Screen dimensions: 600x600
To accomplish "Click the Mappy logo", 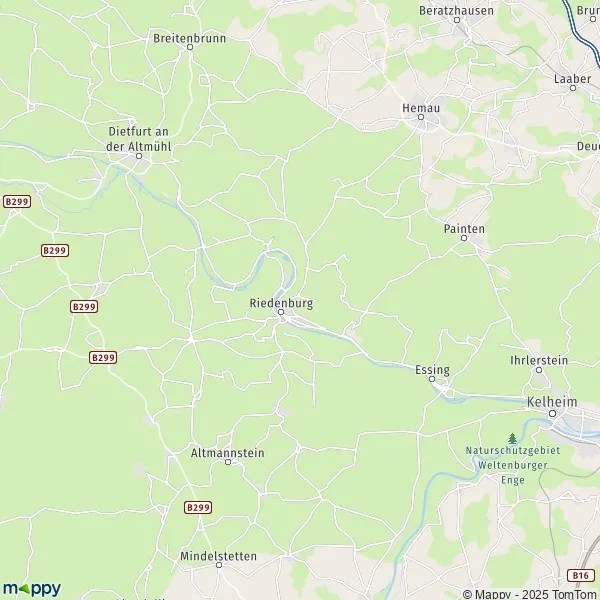I will click(32, 589).
